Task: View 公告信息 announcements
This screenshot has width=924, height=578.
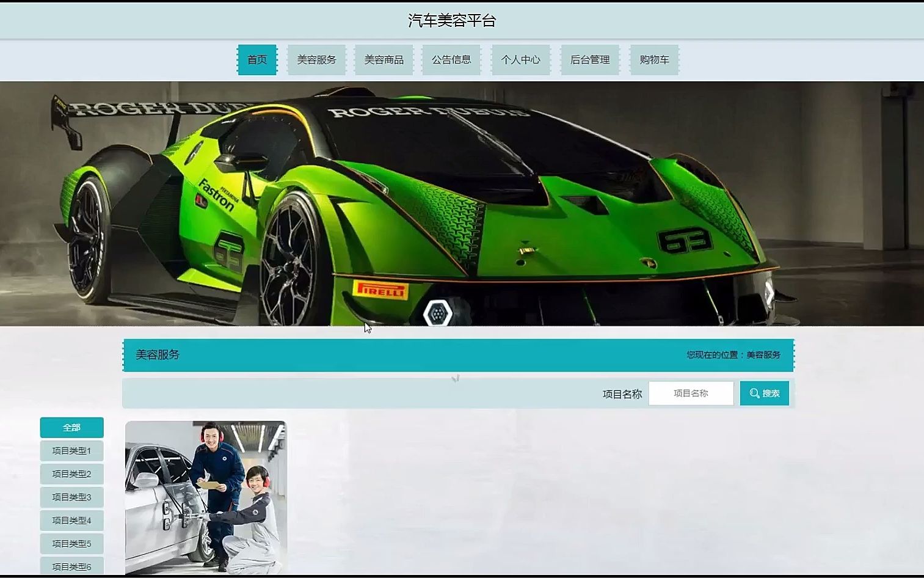Action: [x=451, y=60]
